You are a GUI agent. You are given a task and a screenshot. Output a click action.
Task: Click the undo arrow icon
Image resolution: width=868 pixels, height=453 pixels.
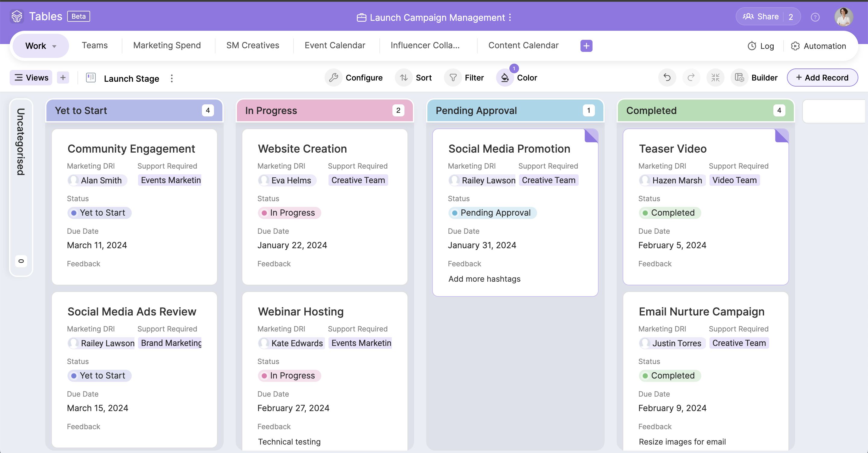tap(667, 77)
